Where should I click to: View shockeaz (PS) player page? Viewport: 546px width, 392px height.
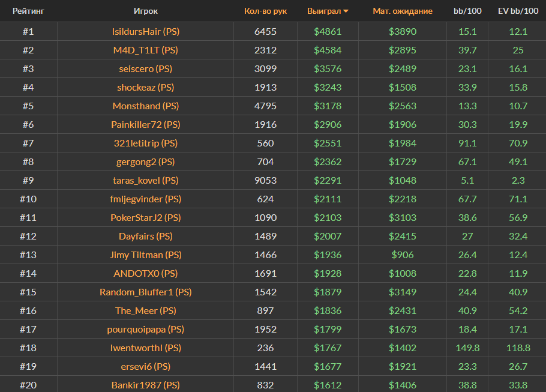pos(146,87)
